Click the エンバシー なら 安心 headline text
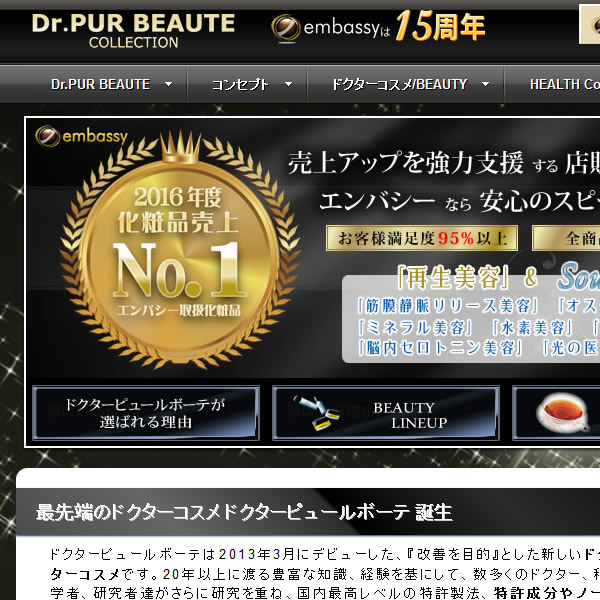 459,201
